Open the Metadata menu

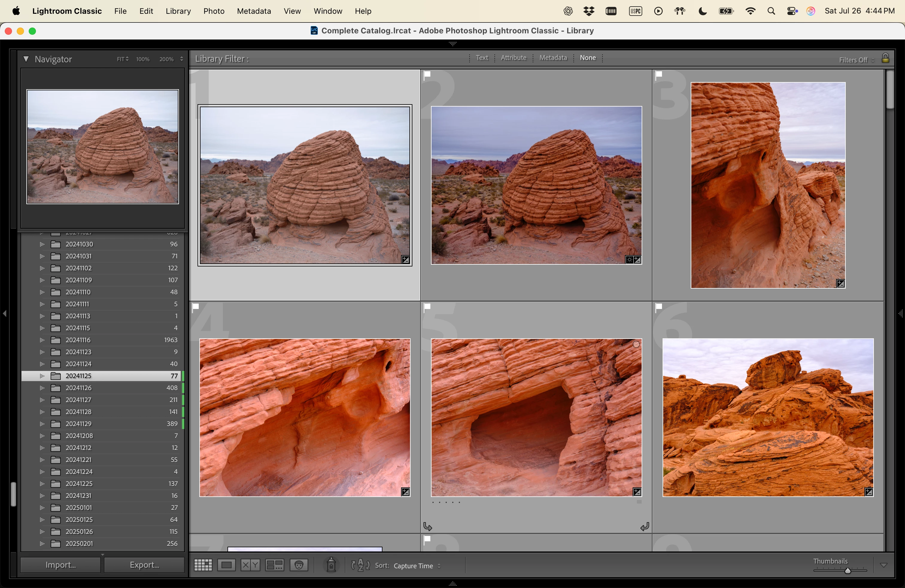tap(253, 11)
